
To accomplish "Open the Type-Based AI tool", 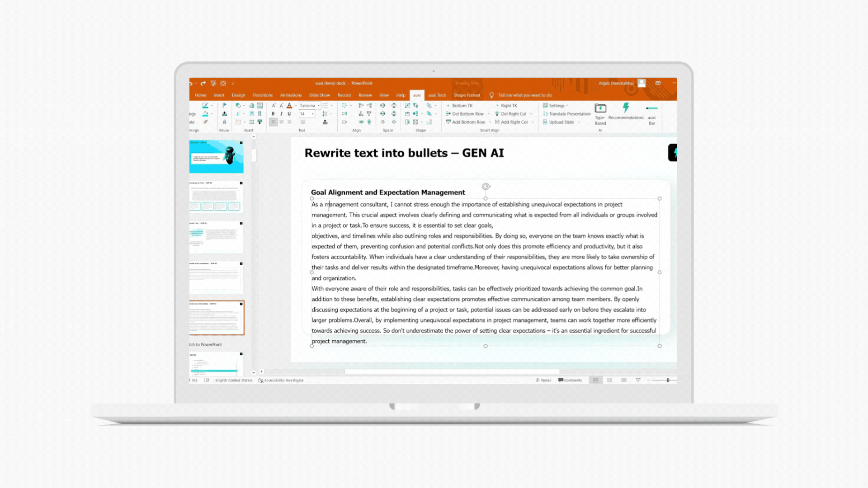I will click(x=600, y=109).
